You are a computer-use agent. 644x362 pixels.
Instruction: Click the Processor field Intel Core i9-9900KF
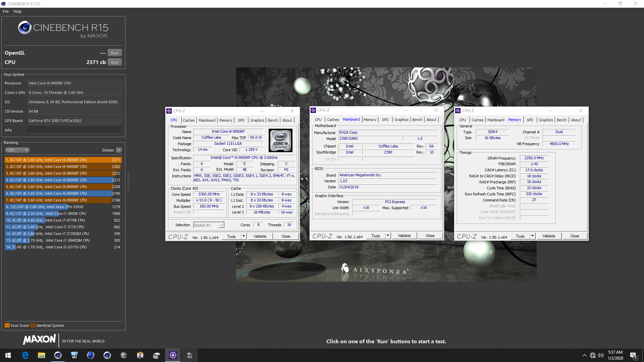coord(74,83)
